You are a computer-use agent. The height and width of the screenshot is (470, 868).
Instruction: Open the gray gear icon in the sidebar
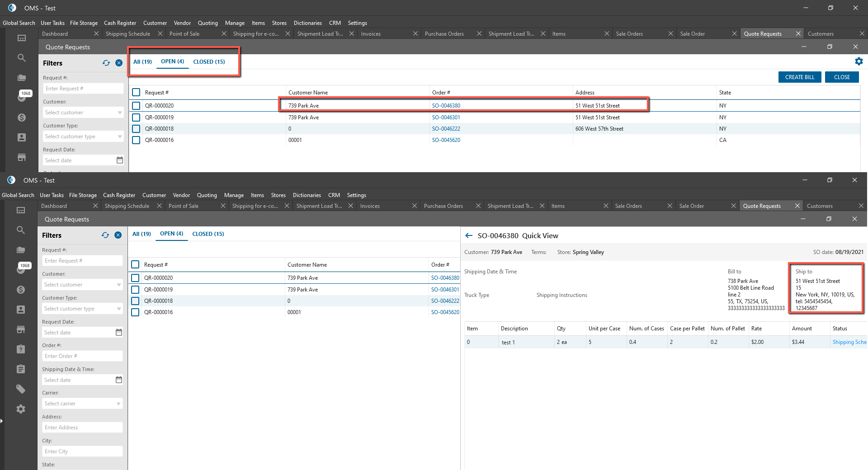[x=21, y=409]
